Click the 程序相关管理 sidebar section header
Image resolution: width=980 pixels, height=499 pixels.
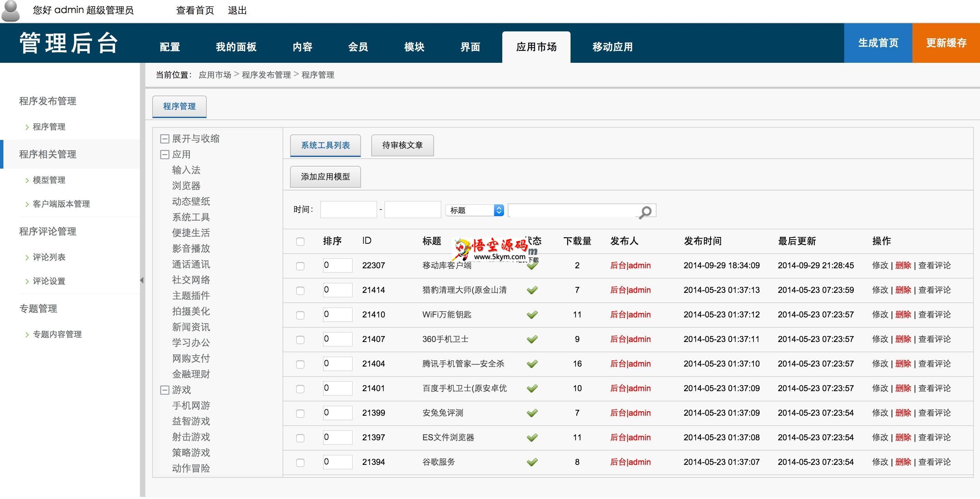[x=47, y=155]
